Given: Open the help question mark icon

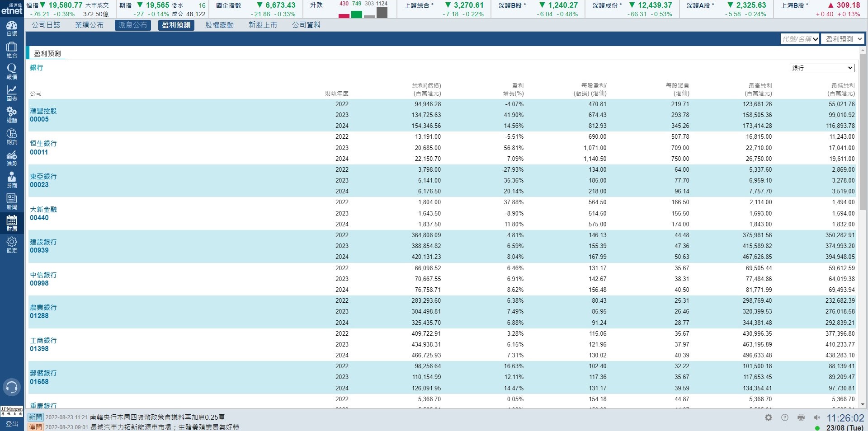Looking at the screenshot, I should click(785, 417).
